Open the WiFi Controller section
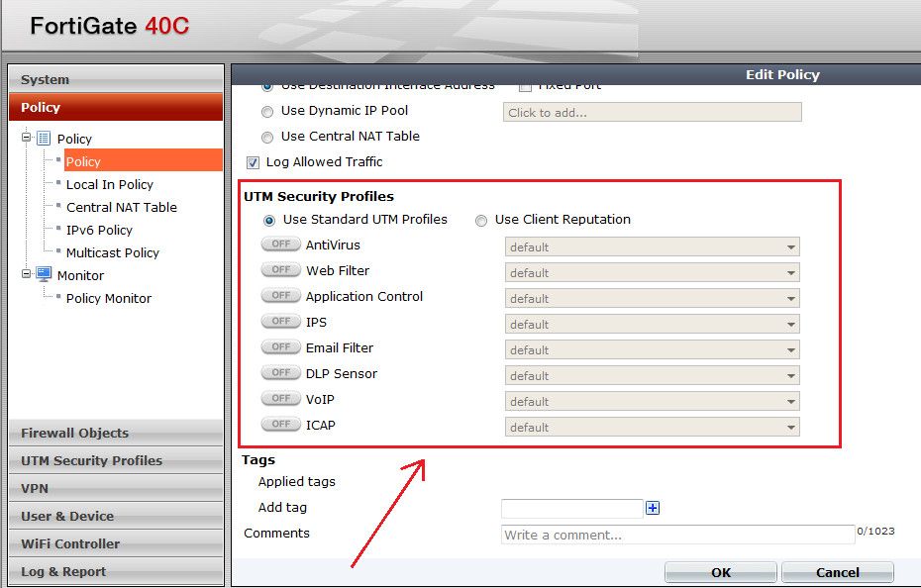 coord(116,543)
